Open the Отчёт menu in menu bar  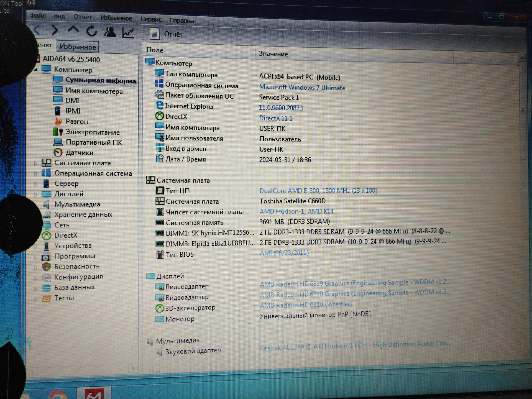[x=83, y=17]
